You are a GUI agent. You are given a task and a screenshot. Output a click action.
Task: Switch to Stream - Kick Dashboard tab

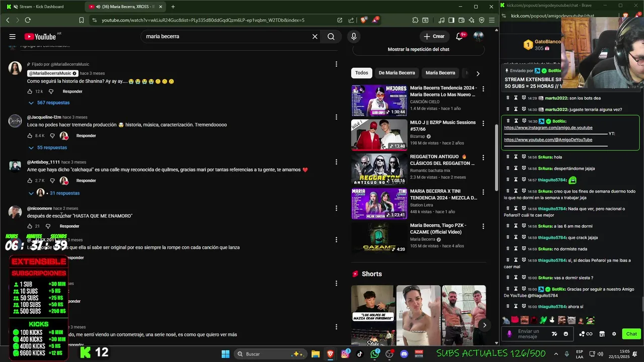[43, 7]
